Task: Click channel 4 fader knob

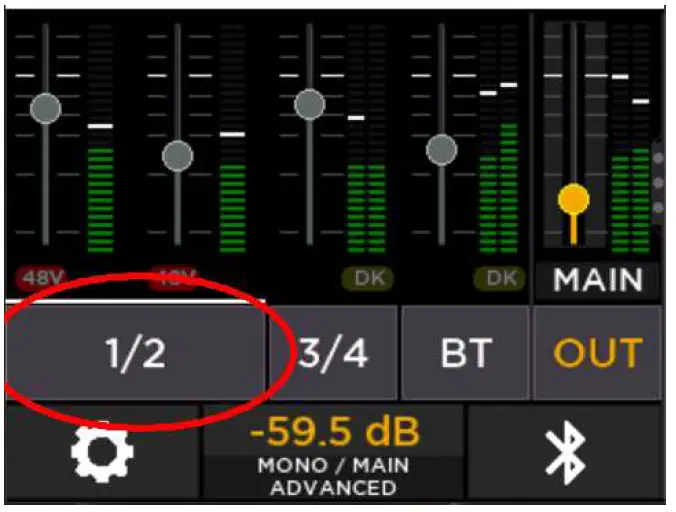Action: pyautogui.click(x=441, y=150)
